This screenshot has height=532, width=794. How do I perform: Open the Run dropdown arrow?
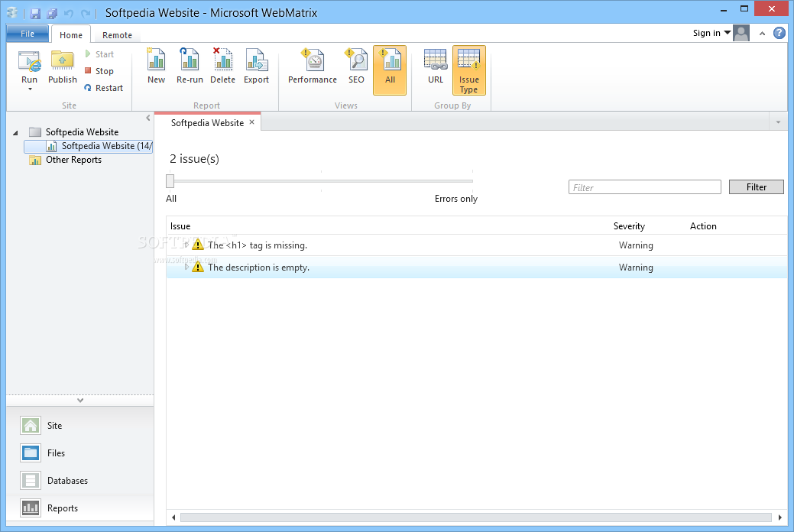tap(30, 89)
